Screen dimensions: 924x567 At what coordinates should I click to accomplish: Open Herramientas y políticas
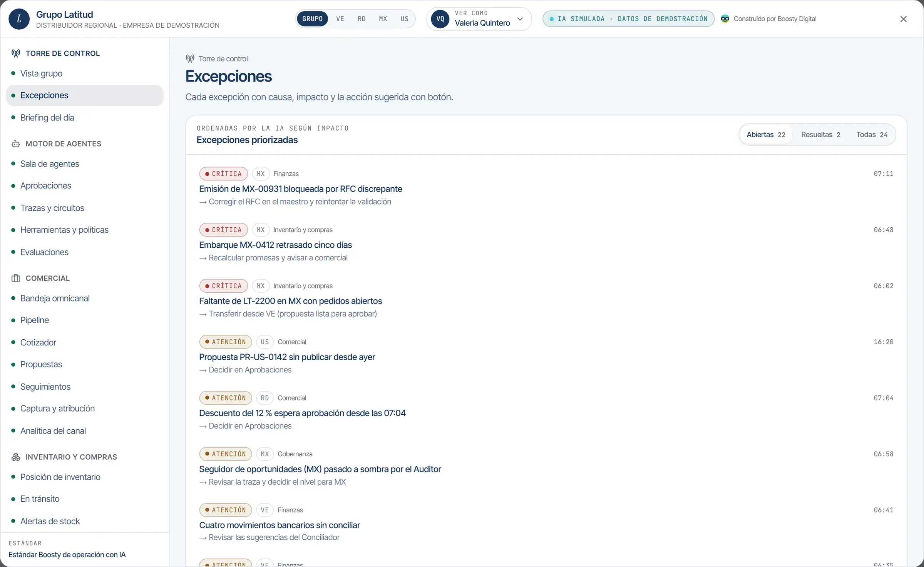tap(85, 230)
